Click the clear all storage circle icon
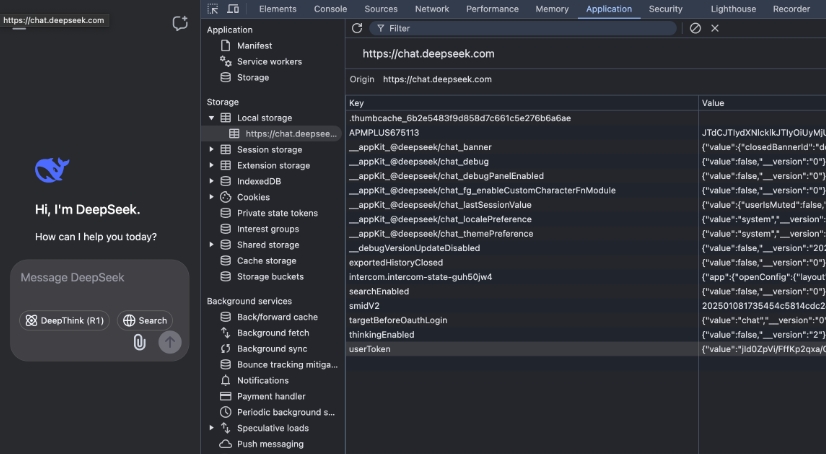 pyautogui.click(x=695, y=28)
